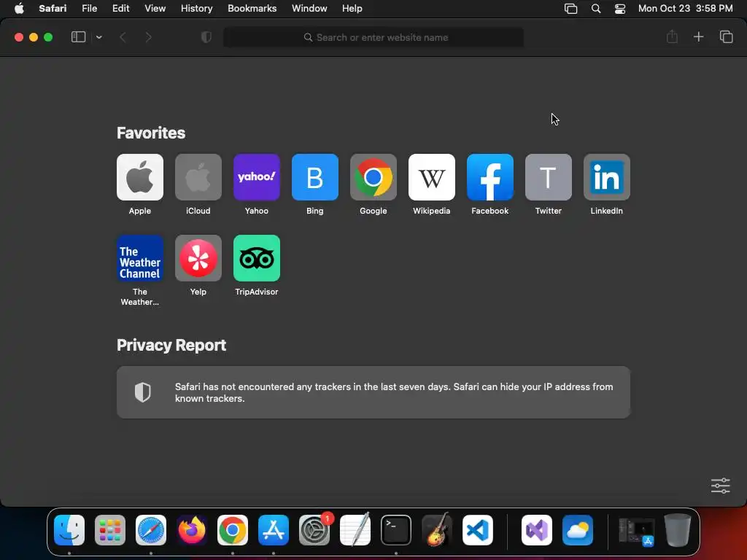The height and width of the screenshot is (560, 747).
Task: Open the Help menu
Action: click(352, 9)
